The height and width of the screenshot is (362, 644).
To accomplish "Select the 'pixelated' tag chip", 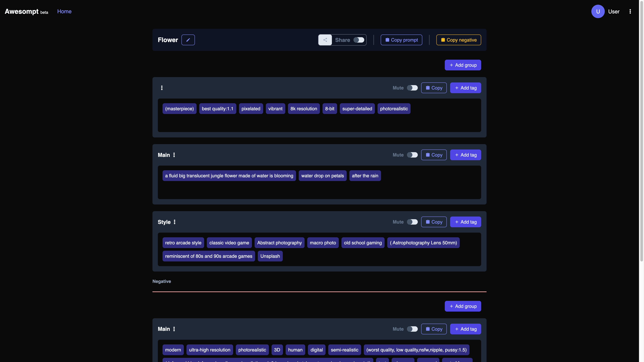I will click(x=251, y=109).
